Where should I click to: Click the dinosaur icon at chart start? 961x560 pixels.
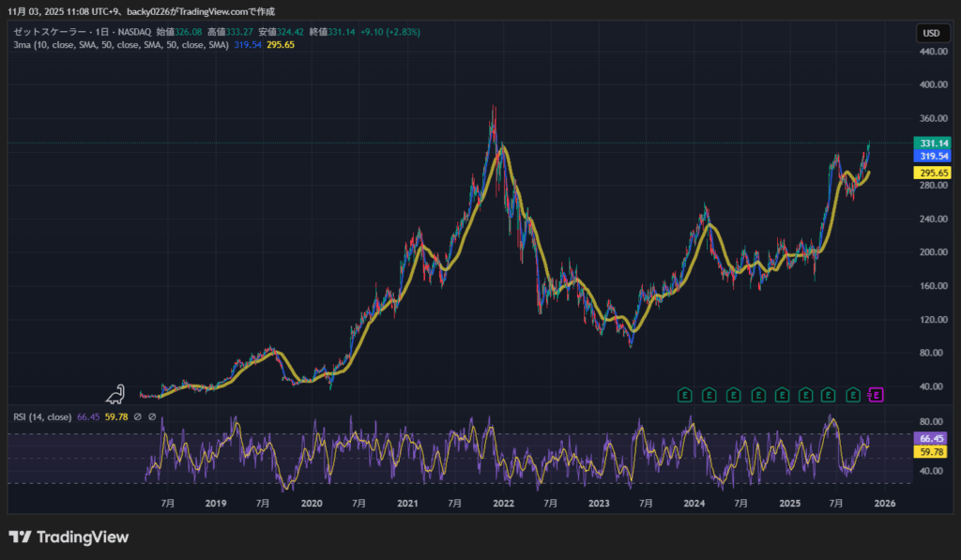116,393
